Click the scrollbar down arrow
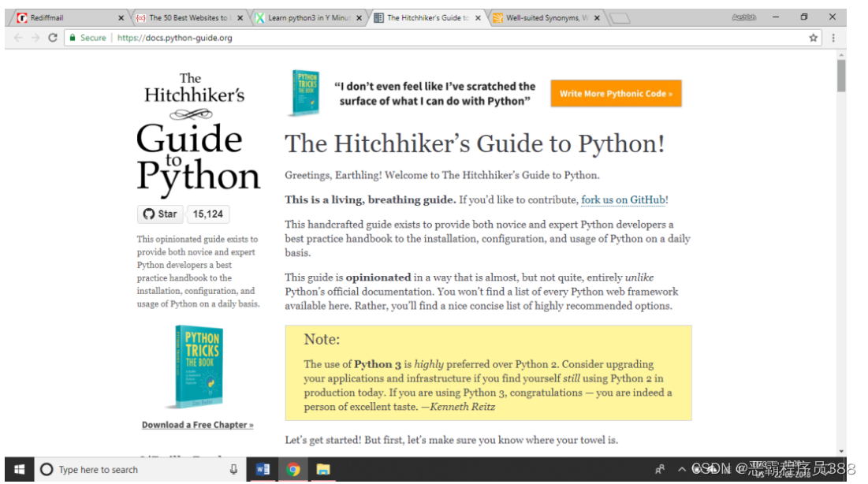This screenshot has width=868, height=484. [841, 452]
